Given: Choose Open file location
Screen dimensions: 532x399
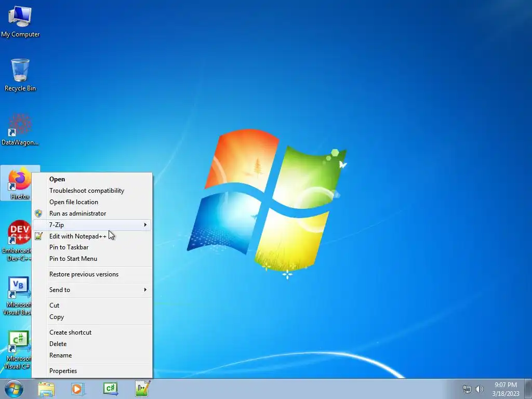Looking at the screenshot, I should point(92,202).
